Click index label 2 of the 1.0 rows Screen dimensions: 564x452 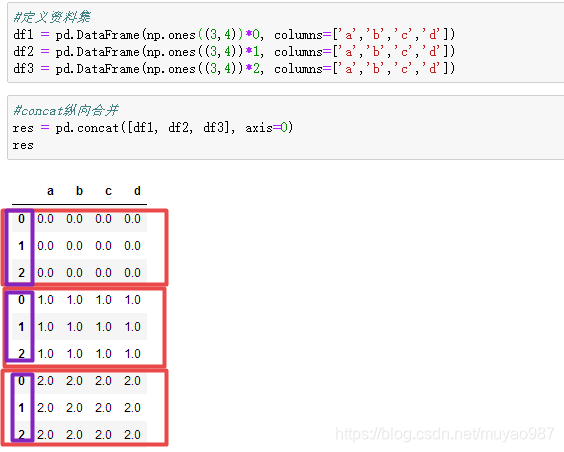pyautogui.click(x=22, y=353)
